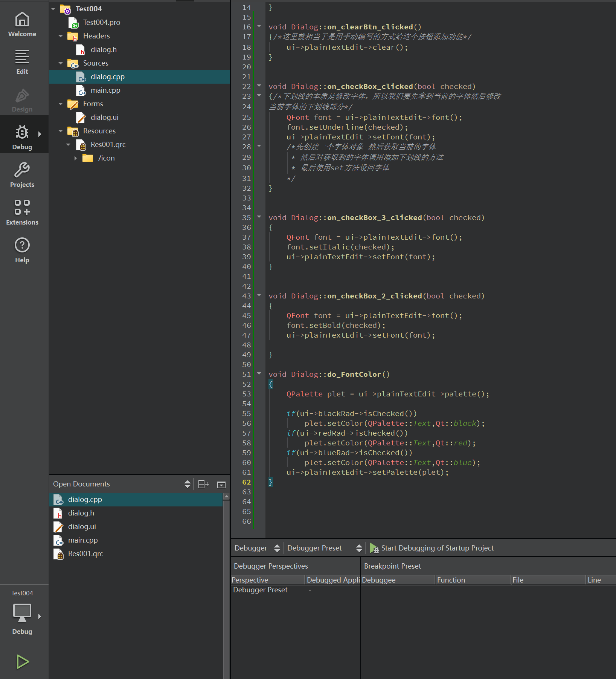Open the Debug mode in sidebar
616x679 pixels.
pyautogui.click(x=22, y=138)
